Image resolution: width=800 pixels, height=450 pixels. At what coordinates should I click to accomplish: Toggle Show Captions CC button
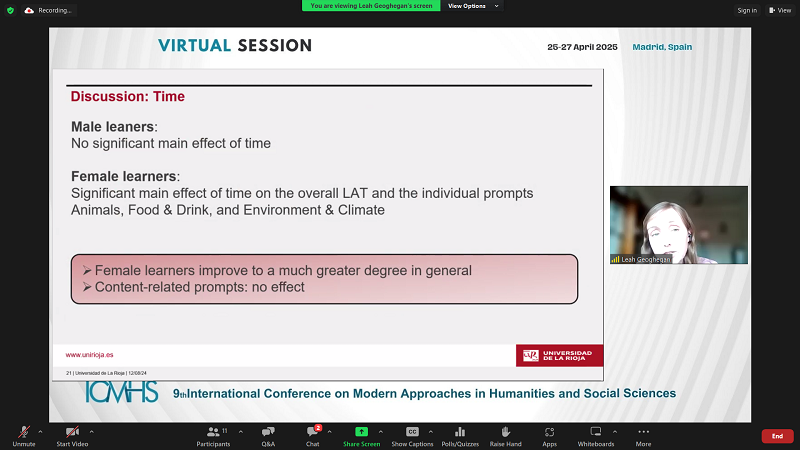click(x=412, y=435)
